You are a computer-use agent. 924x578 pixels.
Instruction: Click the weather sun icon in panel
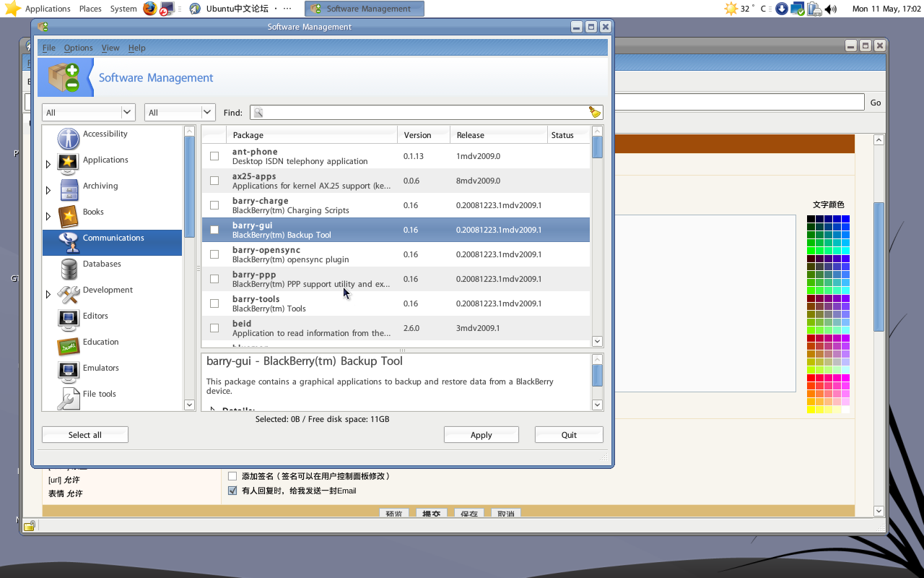click(730, 9)
